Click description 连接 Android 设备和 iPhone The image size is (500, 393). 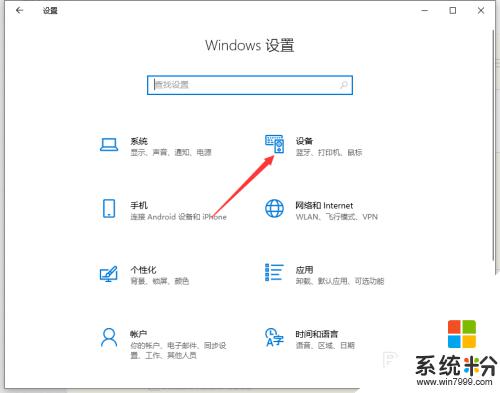[178, 217]
